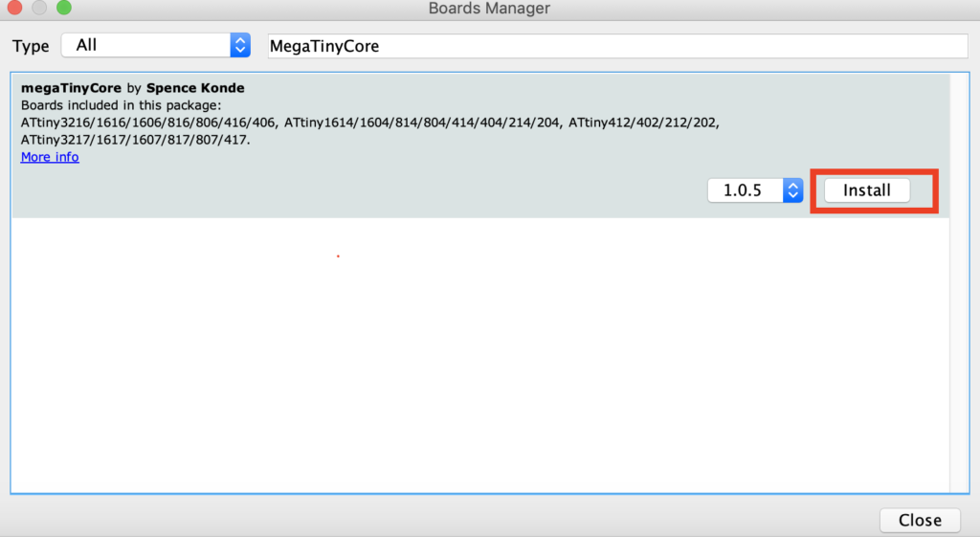Click the blue arrows on the Type selector

239,45
